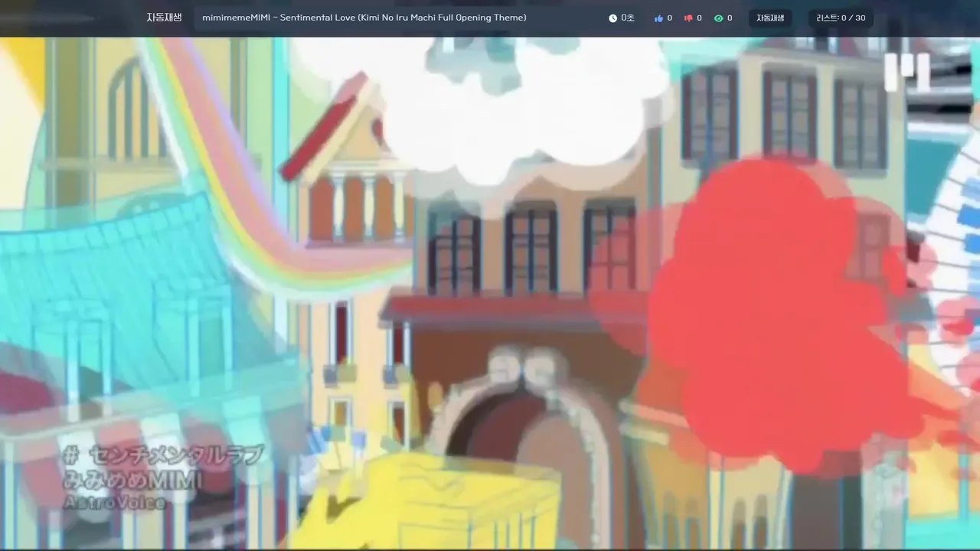980x551 pixels.
Task: Click the 0초 elapsed time text
Action: tap(628, 18)
